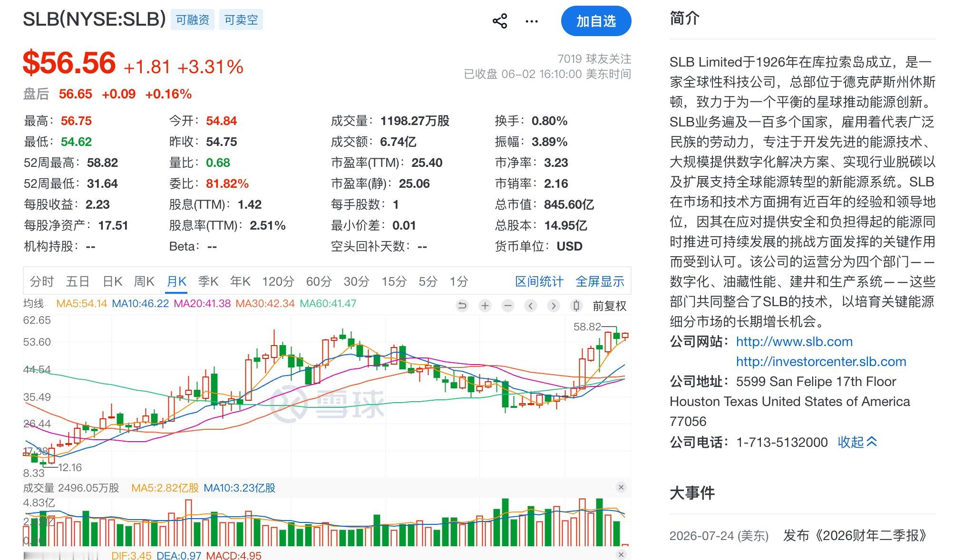The image size is (954, 560).
Task: Open the 前复权 adjustment dropdown
Action: [x=610, y=306]
